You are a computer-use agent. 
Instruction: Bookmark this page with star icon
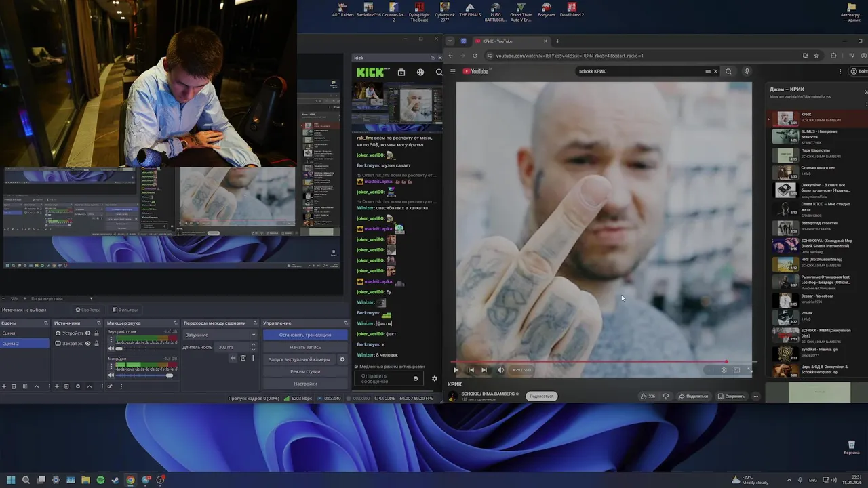tap(816, 56)
